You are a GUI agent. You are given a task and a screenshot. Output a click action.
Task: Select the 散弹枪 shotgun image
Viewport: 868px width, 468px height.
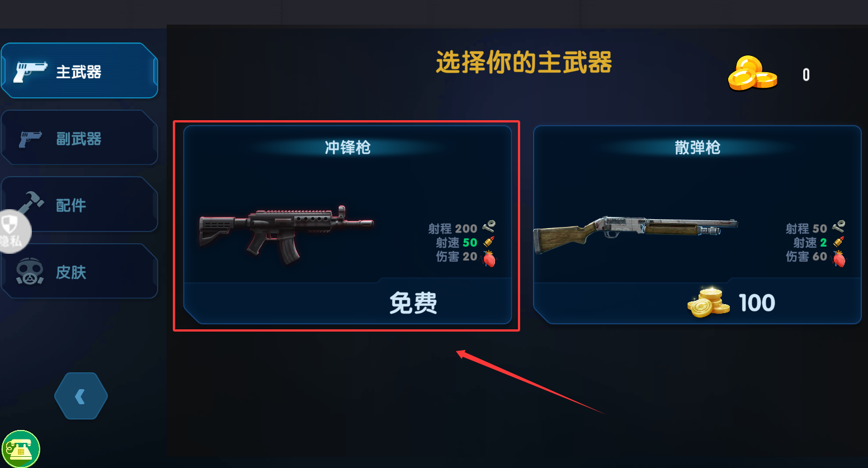click(635, 234)
